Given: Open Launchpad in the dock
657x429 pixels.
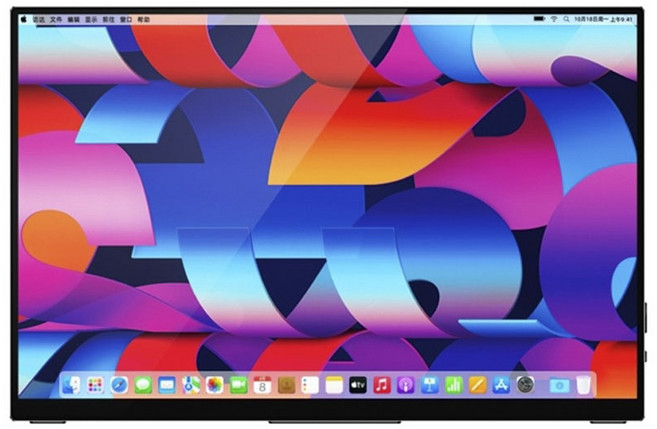Looking at the screenshot, I should [95, 385].
